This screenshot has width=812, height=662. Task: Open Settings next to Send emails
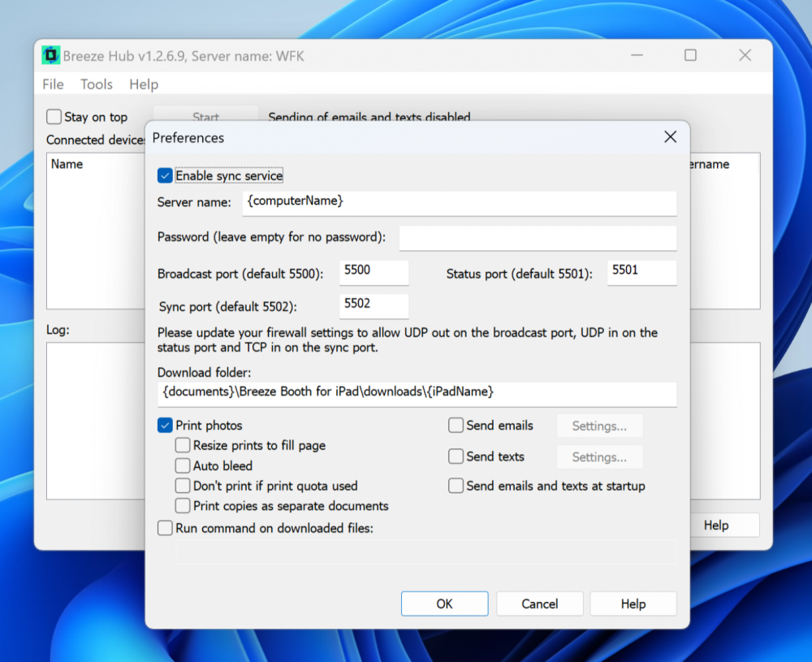tap(600, 426)
